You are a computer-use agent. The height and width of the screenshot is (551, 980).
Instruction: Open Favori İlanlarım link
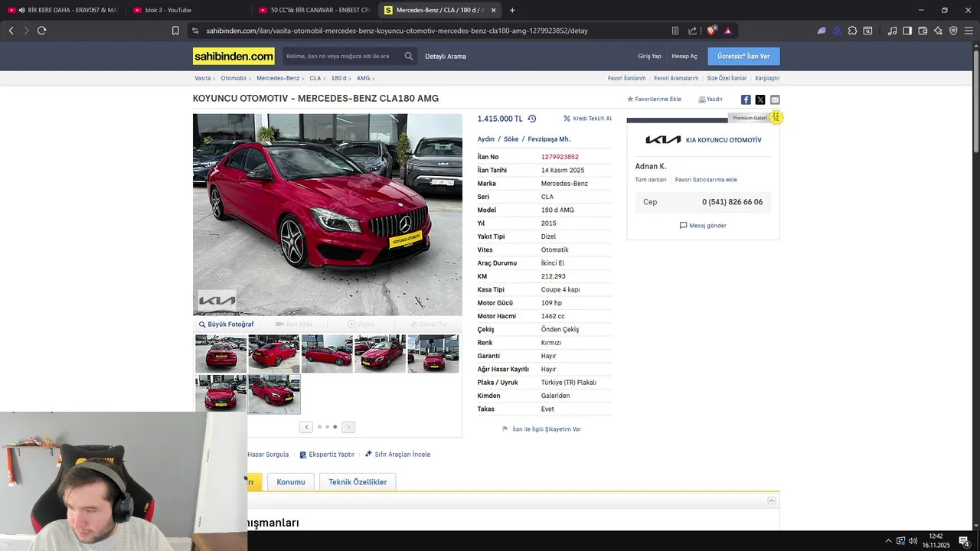coord(627,78)
